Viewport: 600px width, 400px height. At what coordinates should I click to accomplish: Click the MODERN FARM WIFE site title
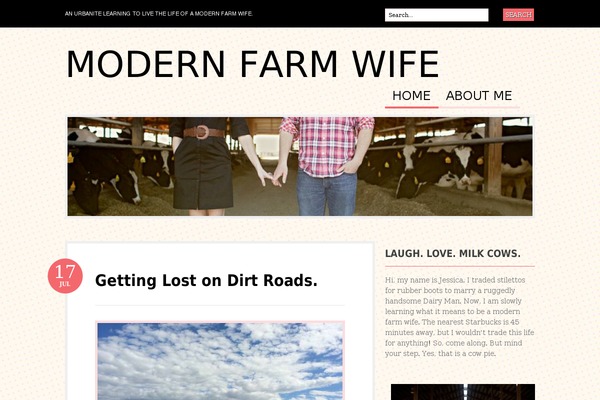click(253, 64)
